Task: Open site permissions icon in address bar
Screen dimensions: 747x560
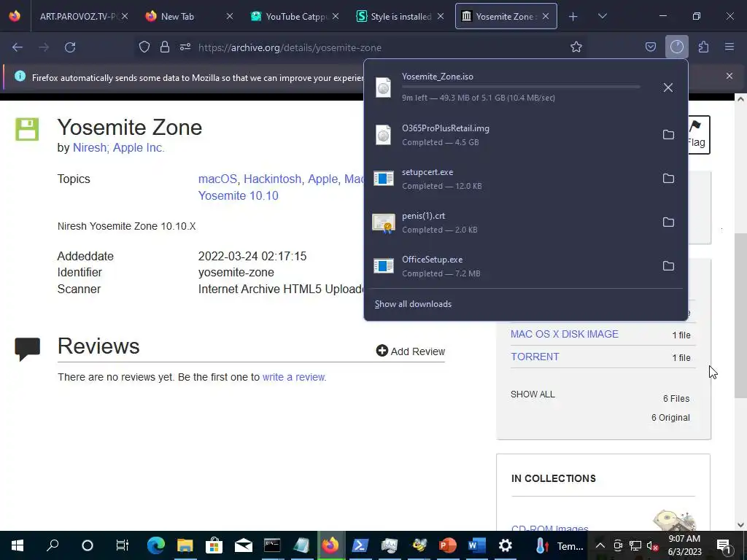Action: 185,47
